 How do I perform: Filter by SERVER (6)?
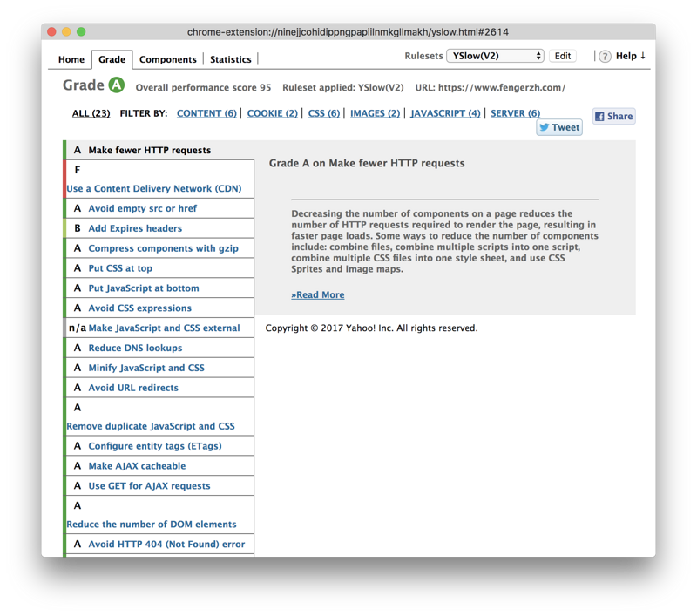[516, 113]
